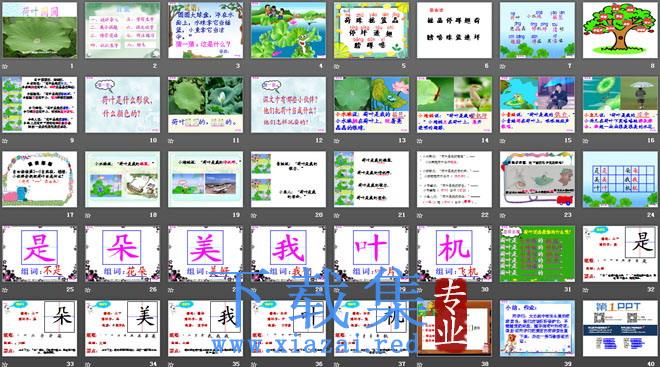Select the flower-bordered frame slide 17

[40, 179]
